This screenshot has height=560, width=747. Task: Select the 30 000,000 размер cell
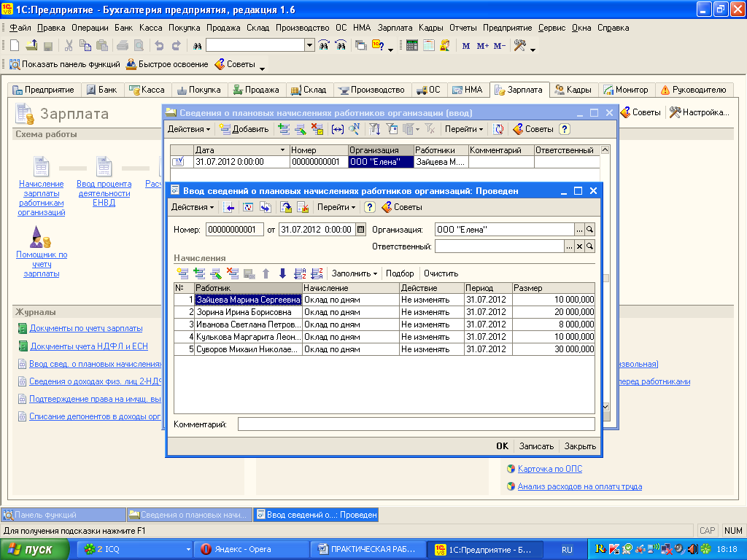pos(554,349)
